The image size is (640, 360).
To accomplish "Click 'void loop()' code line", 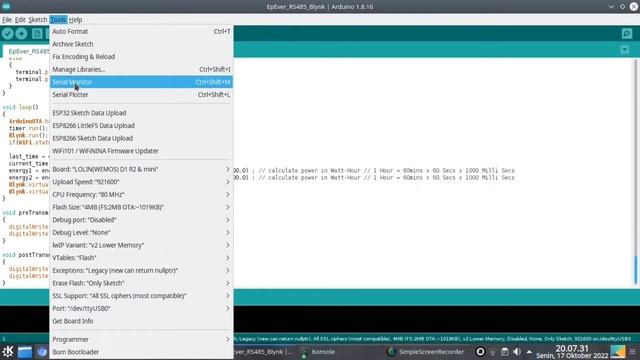I will [20, 107].
